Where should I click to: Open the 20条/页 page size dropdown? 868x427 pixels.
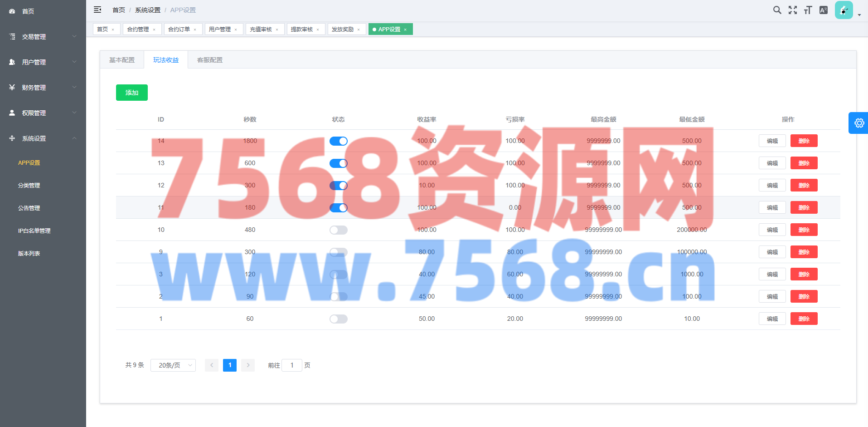tap(173, 365)
